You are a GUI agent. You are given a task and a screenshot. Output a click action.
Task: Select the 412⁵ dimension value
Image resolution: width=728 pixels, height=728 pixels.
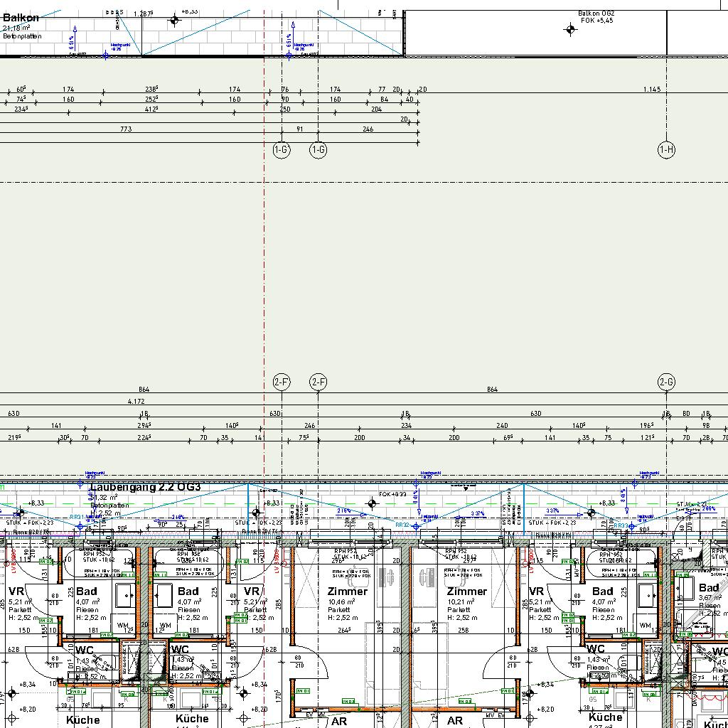[x=151, y=109]
